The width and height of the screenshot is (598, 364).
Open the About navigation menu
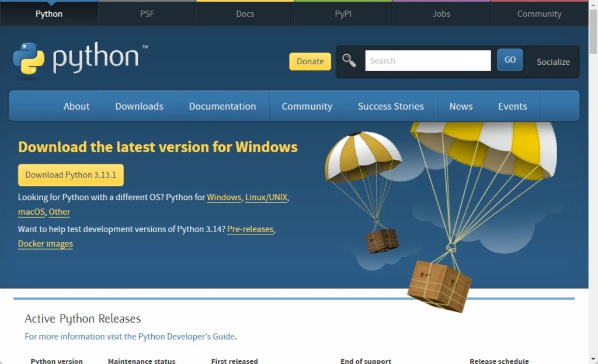point(77,106)
